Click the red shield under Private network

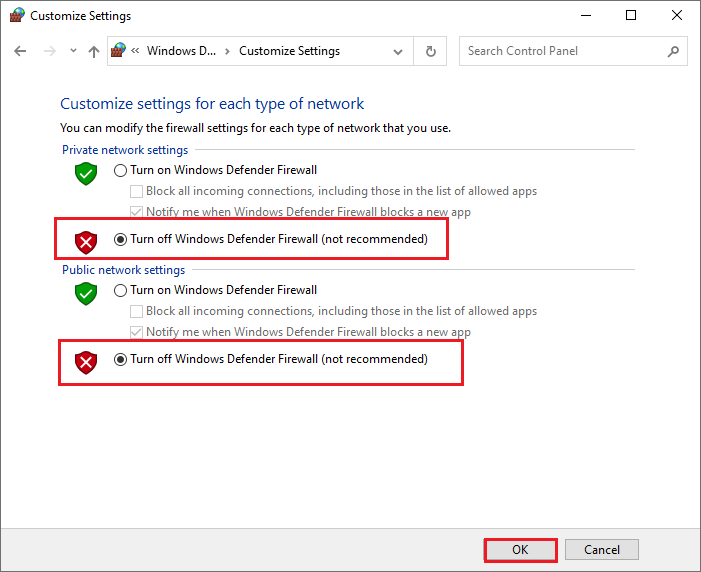pyautogui.click(x=86, y=242)
